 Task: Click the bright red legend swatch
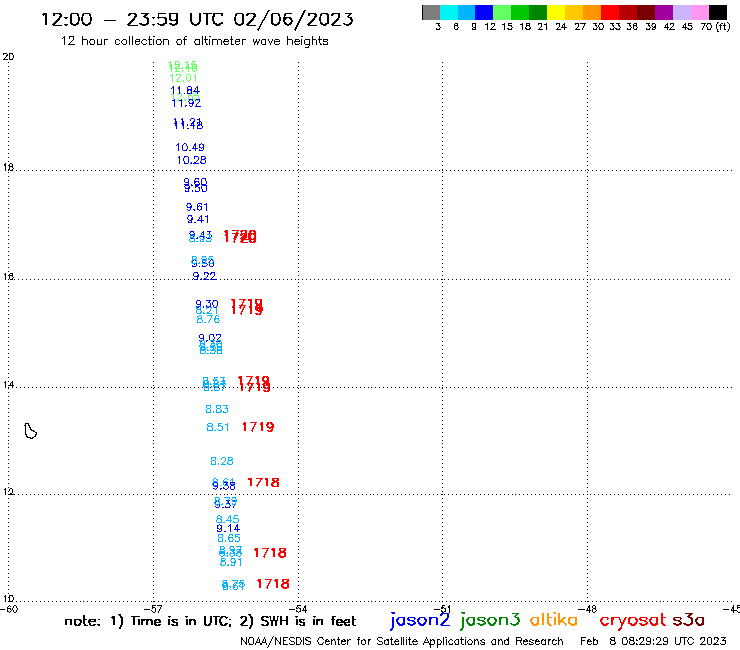(610, 12)
